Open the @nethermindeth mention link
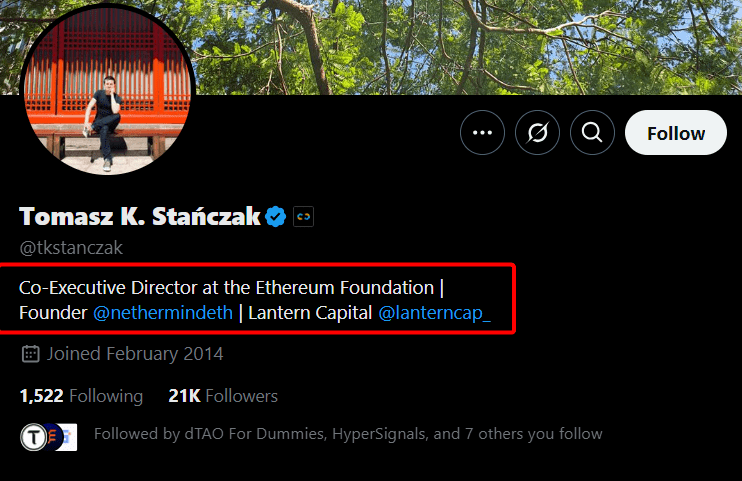Screen dimensions: 742x481 point(163,313)
